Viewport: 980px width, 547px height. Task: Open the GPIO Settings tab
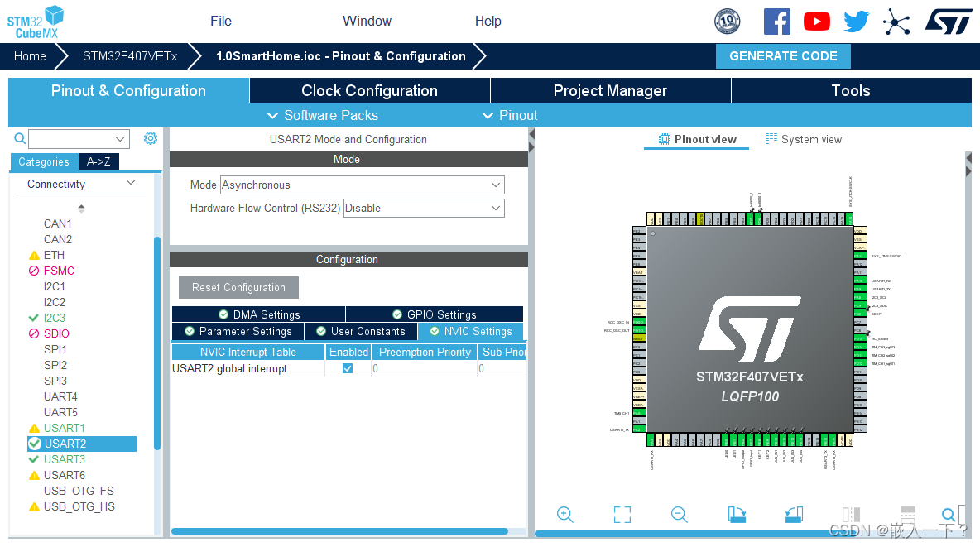pyautogui.click(x=435, y=314)
